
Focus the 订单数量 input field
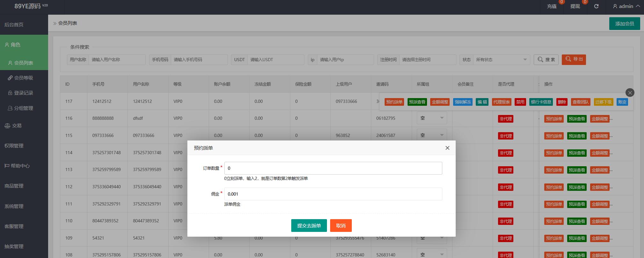tap(333, 168)
